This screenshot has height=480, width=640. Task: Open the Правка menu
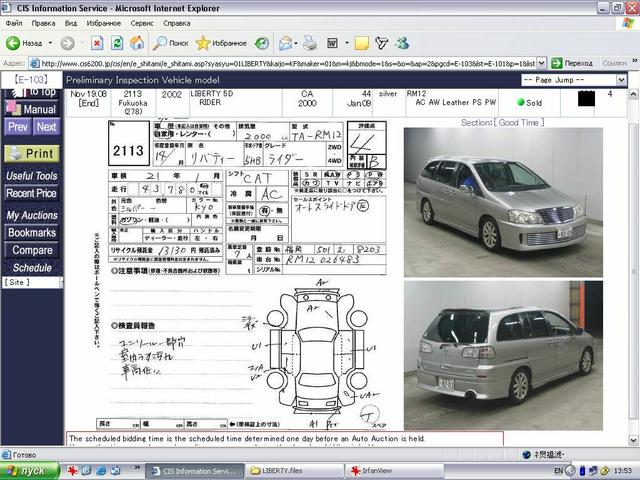(x=43, y=23)
